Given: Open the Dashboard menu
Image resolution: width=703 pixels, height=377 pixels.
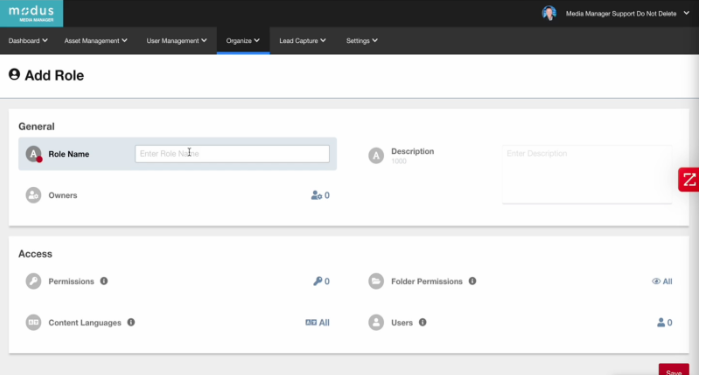Looking at the screenshot, I should (28, 40).
